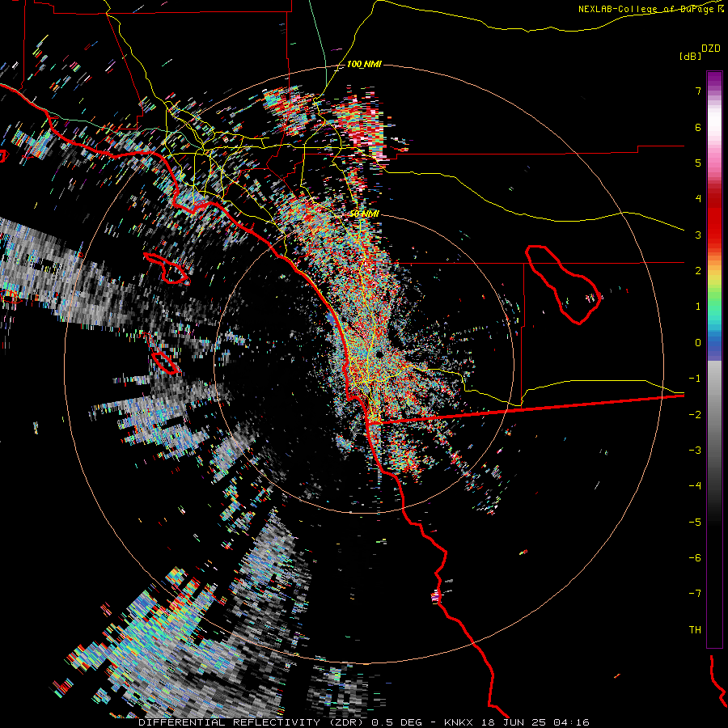Click the [dB] units label
This screenshot has height=728, width=728.
coord(690,56)
